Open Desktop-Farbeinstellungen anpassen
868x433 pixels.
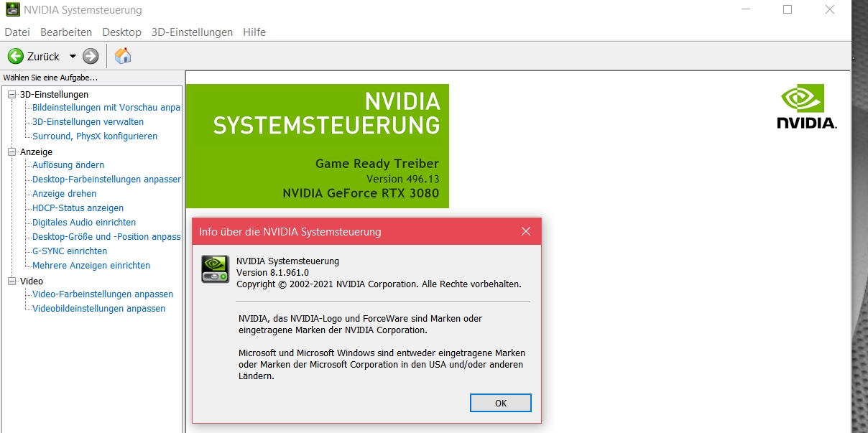click(x=106, y=180)
